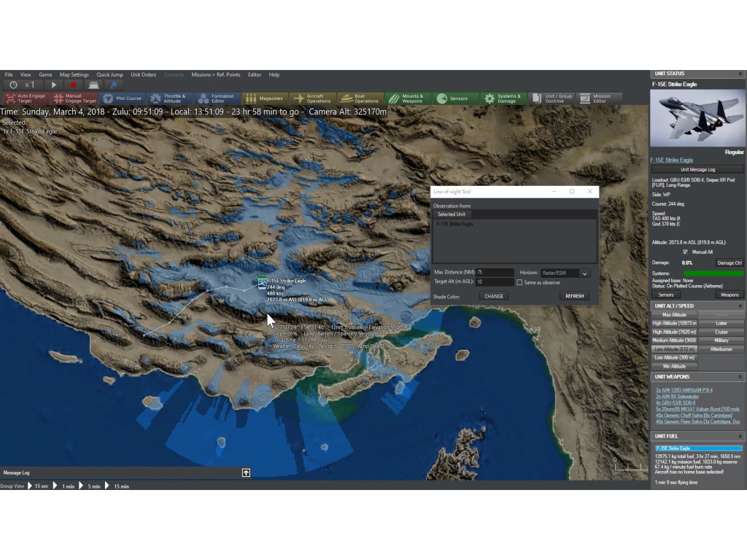This screenshot has width=747, height=560.
Task: Expand the Message Log with arrow icon
Action: pos(246,472)
